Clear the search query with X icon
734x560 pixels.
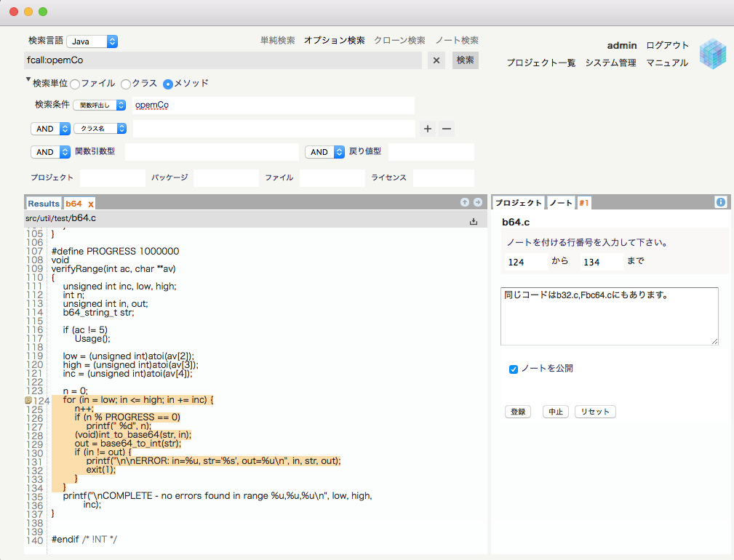click(x=436, y=60)
